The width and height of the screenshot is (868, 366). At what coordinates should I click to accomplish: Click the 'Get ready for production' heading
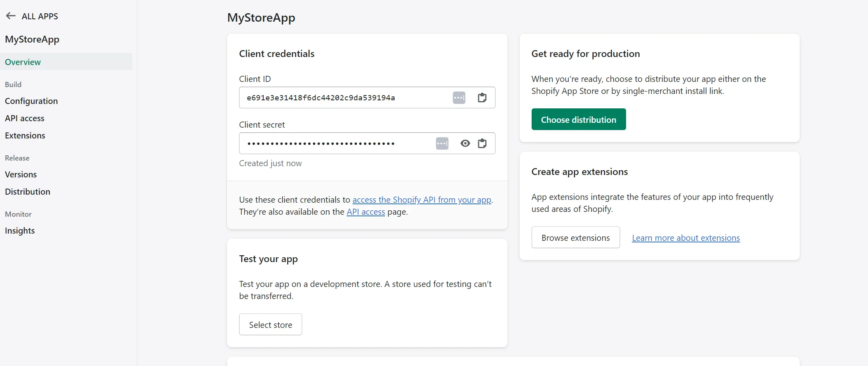click(x=585, y=54)
